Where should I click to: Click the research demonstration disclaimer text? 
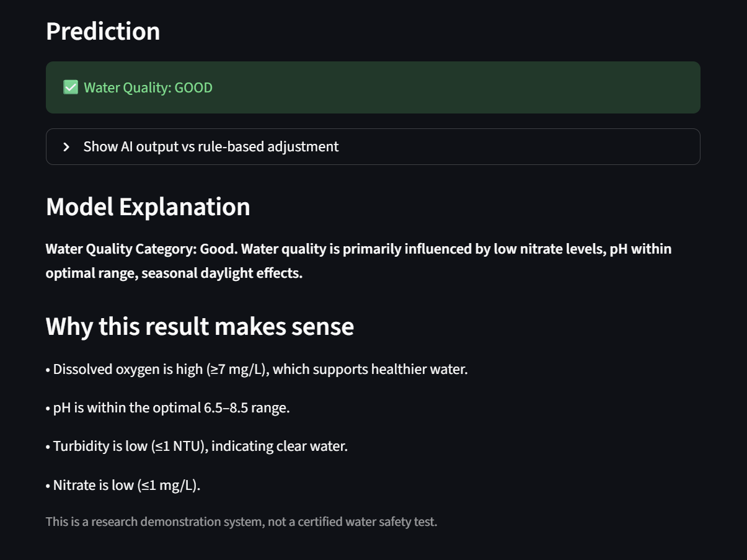tap(241, 522)
